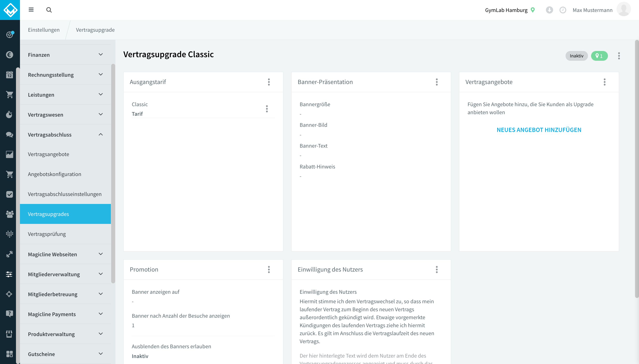Open the euro finance sidebar icon
Viewport: 639px width, 364px height.
(x=10, y=55)
